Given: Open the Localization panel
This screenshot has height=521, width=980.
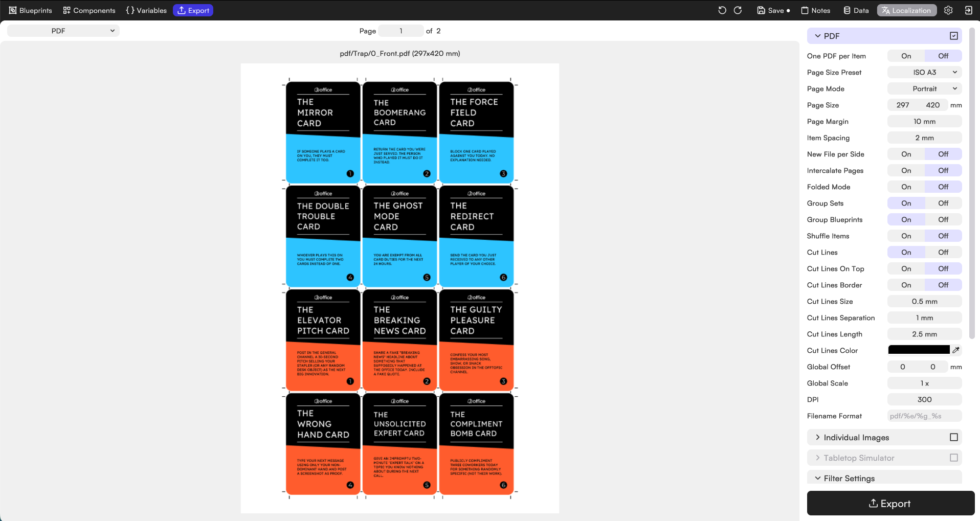Looking at the screenshot, I should coord(906,10).
